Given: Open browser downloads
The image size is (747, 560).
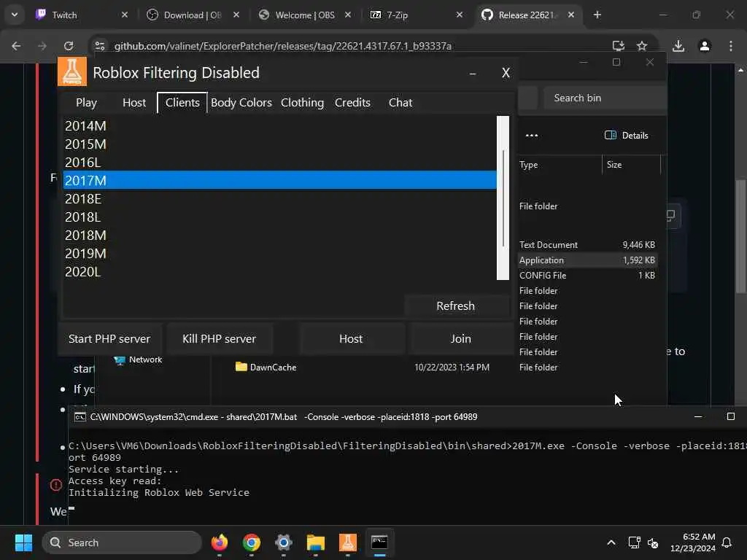Looking at the screenshot, I should tap(678, 46).
